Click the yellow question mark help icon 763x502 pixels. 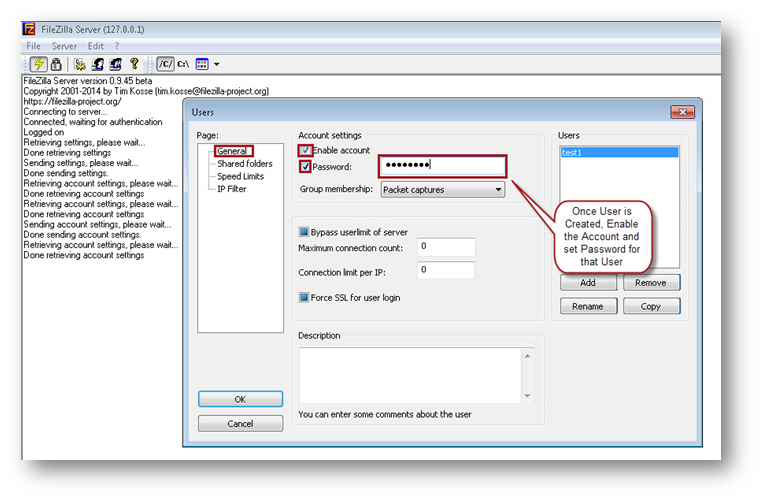pyautogui.click(x=134, y=64)
